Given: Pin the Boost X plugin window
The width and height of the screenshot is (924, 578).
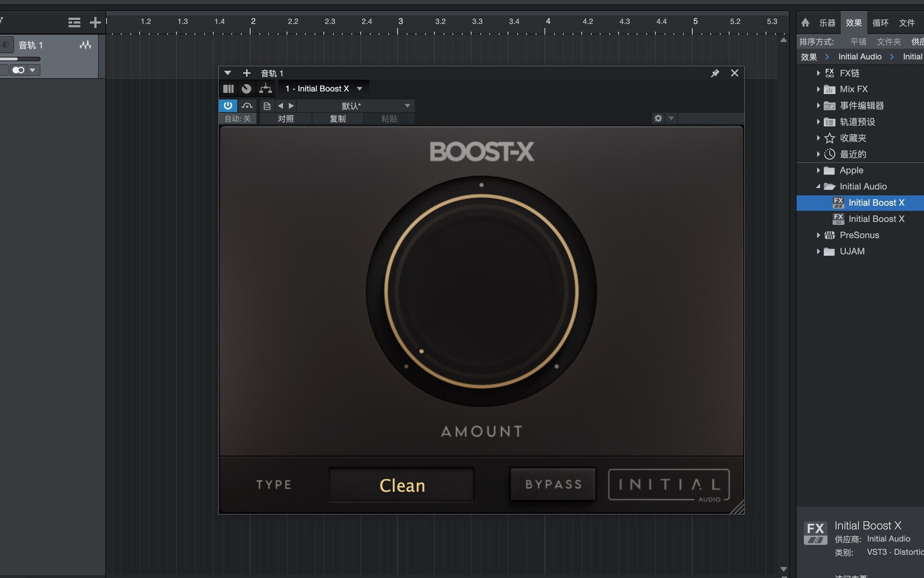Looking at the screenshot, I should (x=715, y=73).
